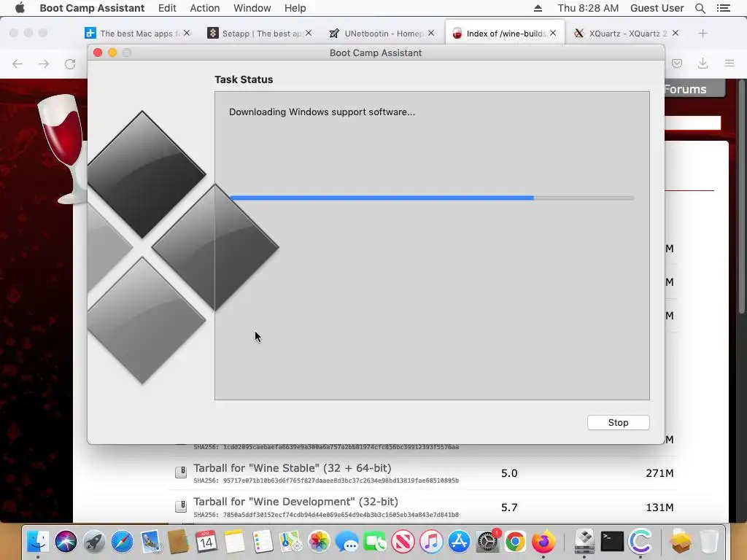Screen dimensions: 747x560
Task: Click the browser forward arrow
Action: (x=44, y=64)
